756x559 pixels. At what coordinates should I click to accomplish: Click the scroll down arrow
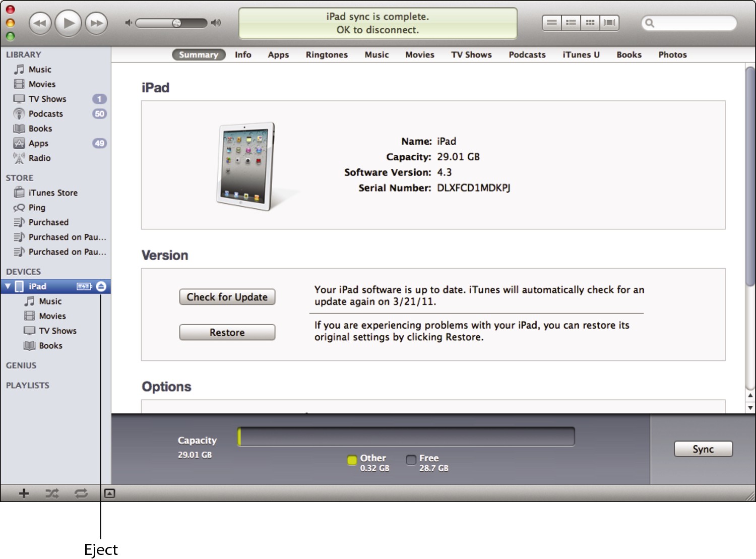[x=750, y=408]
